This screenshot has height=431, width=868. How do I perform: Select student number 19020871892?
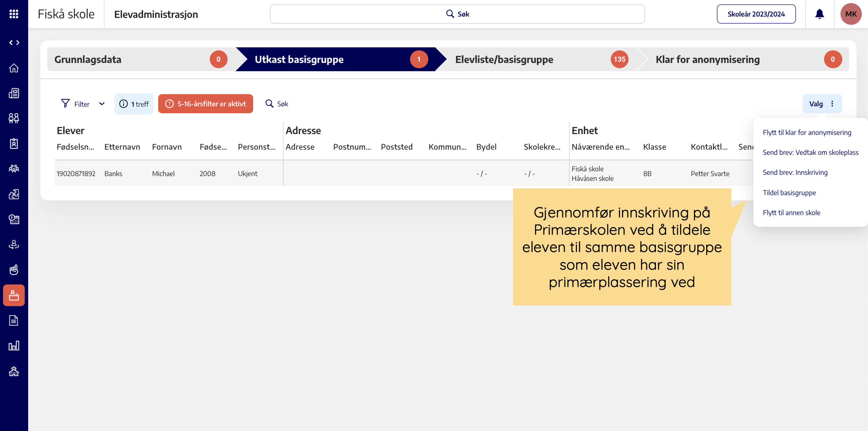click(76, 174)
